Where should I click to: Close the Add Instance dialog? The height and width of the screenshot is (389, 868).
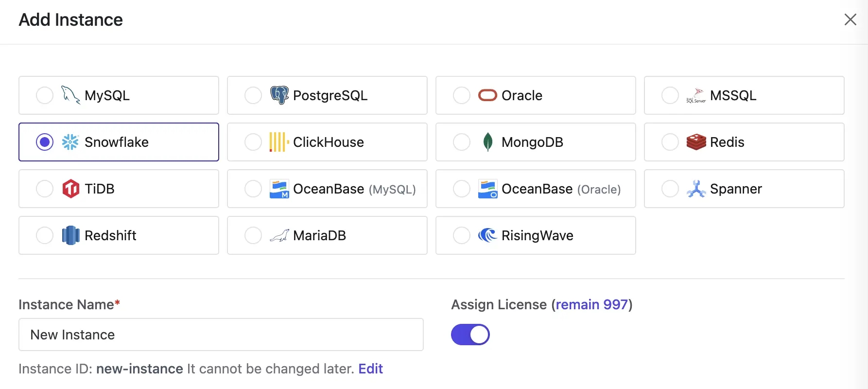point(851,19)
